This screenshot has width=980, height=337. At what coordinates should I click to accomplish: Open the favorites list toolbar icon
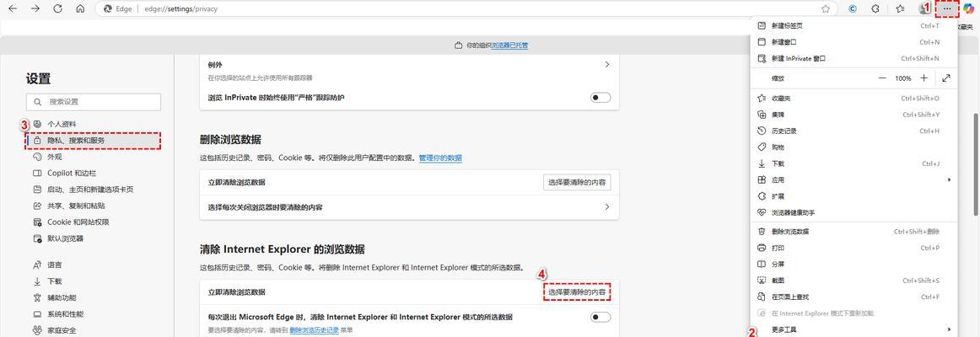(900, 8)
